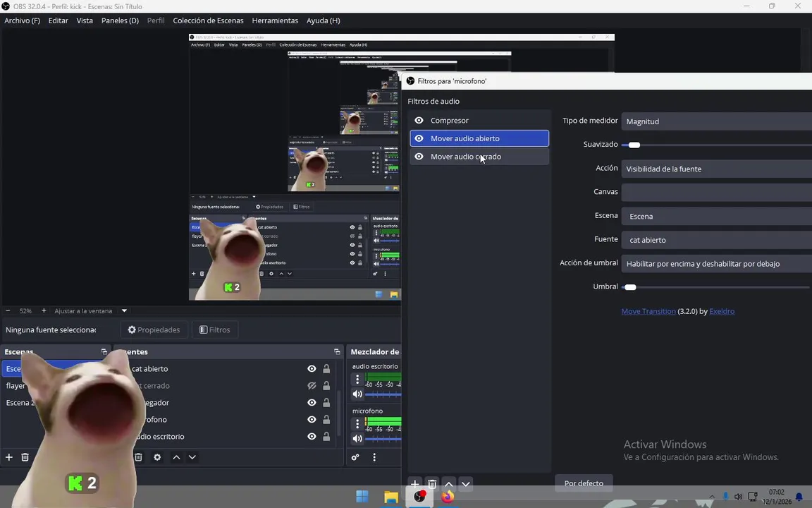Open system tray volume icon
This screenshot has height=508, width=812.
(739, 497)
